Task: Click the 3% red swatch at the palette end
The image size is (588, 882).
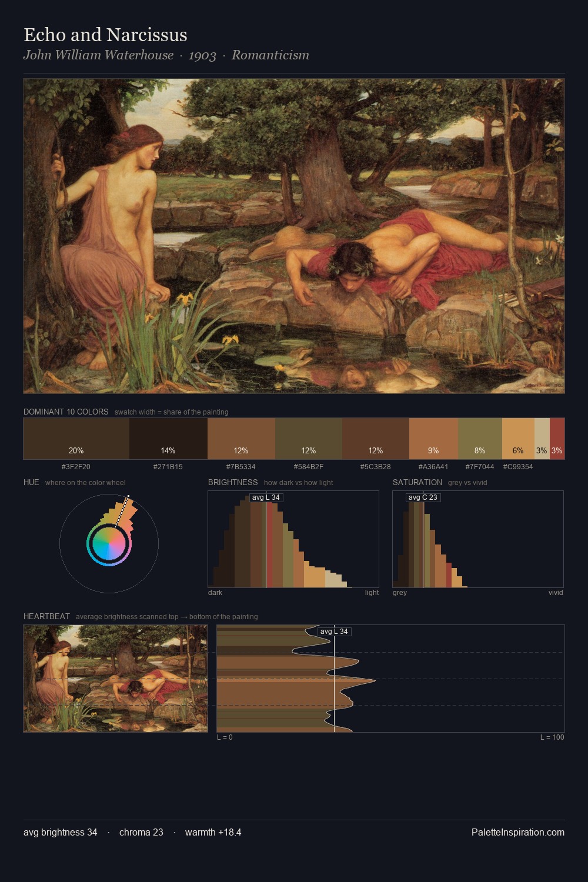Action: pyautogui.click(x=557, y=439)
